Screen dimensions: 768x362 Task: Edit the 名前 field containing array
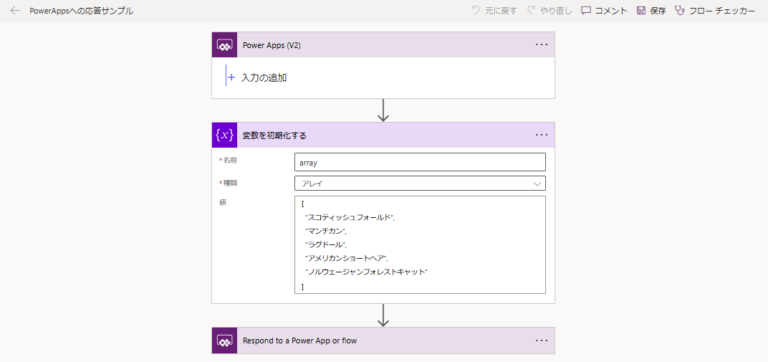tap(420, 162)
